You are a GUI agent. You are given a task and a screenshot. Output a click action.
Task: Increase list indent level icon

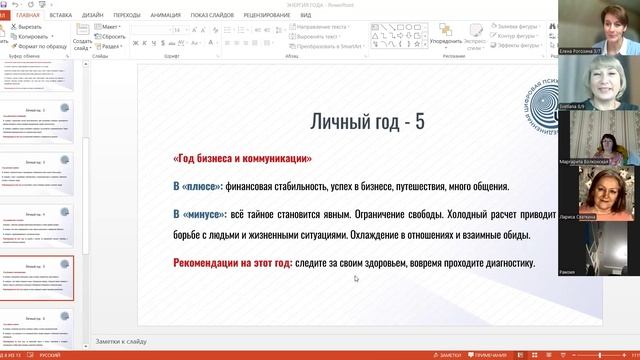tap(267, 30)
